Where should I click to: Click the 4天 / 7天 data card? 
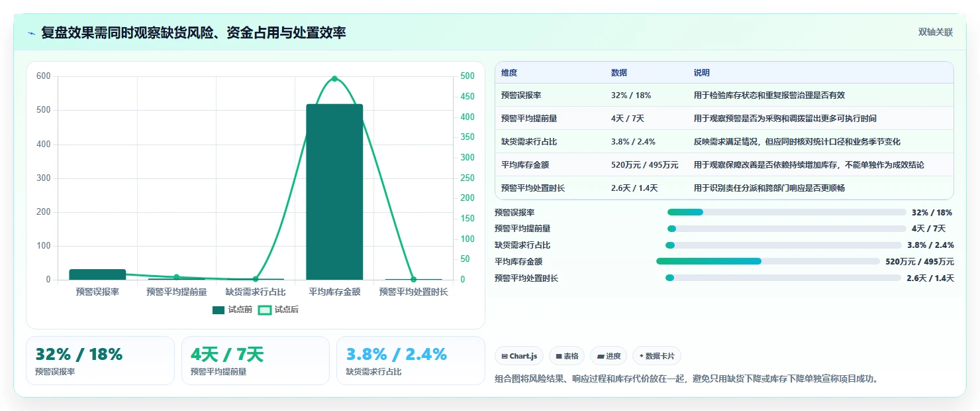tap(255, 361)
